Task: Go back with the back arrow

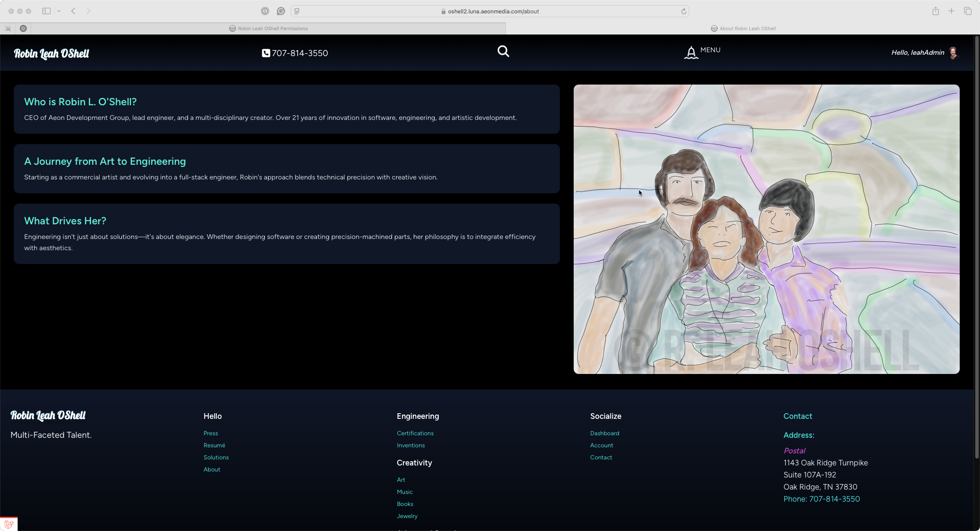Action: coord(73,11)
